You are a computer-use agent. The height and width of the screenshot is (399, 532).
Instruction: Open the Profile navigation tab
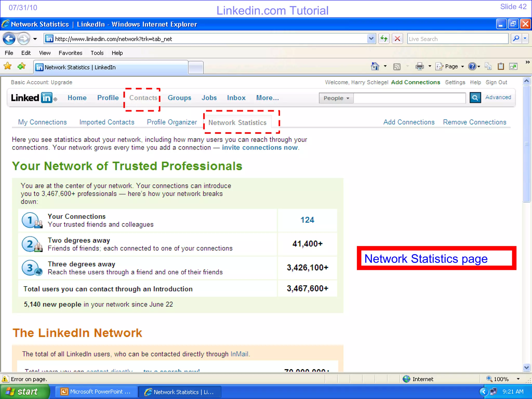[108, 98]
